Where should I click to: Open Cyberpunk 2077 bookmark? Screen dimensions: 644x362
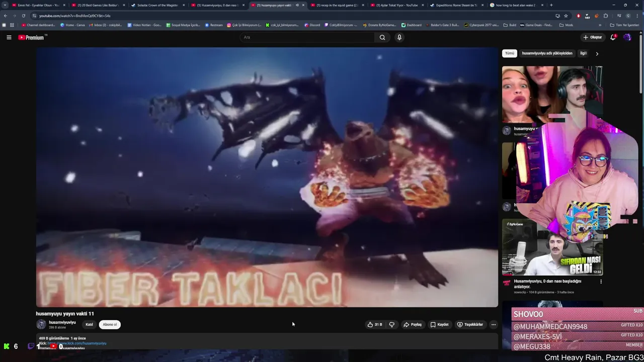click(481, 25)
